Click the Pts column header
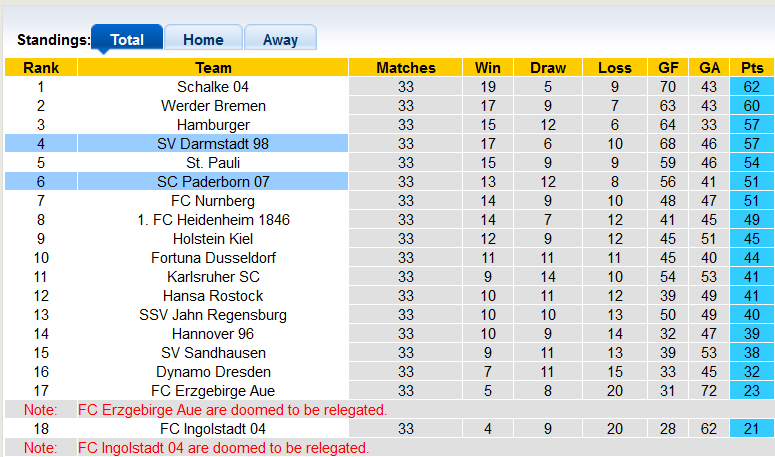 (752, 67)
